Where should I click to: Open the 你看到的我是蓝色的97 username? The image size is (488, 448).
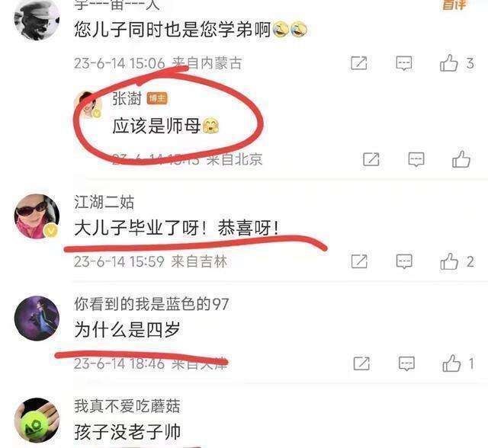click(152, 304)
